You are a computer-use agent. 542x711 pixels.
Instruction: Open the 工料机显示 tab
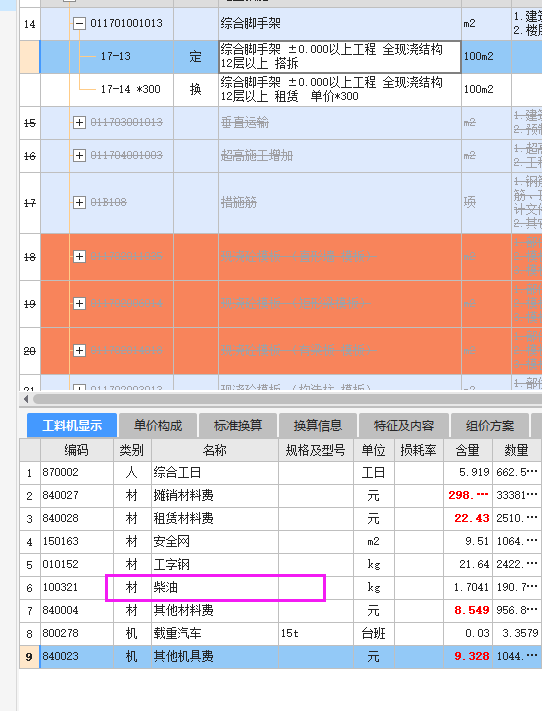coord(72,425)
